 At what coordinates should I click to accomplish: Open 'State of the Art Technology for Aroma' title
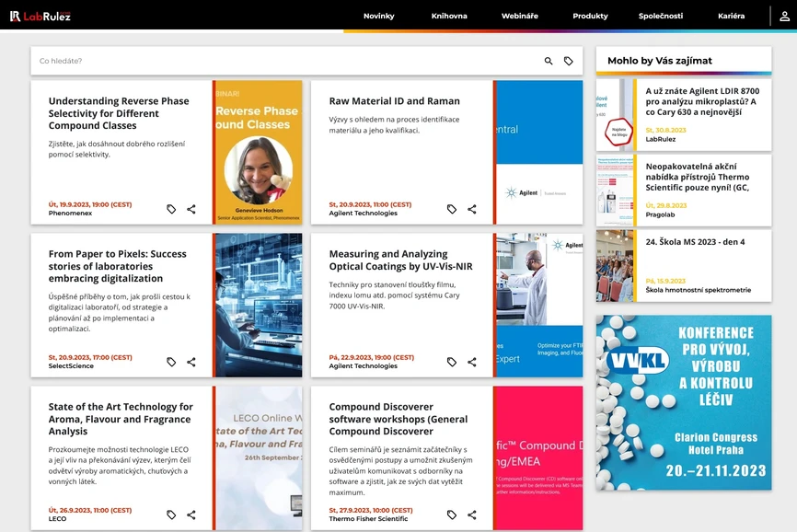(x=121, y=419)
